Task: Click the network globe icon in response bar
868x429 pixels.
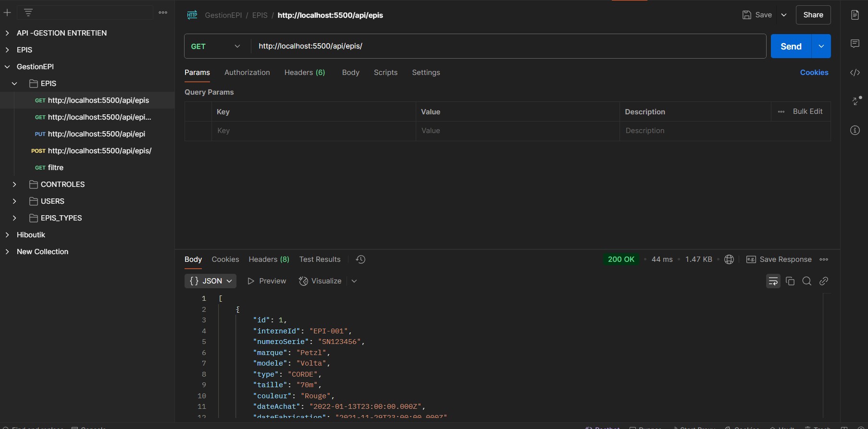Action: (729, 259)
